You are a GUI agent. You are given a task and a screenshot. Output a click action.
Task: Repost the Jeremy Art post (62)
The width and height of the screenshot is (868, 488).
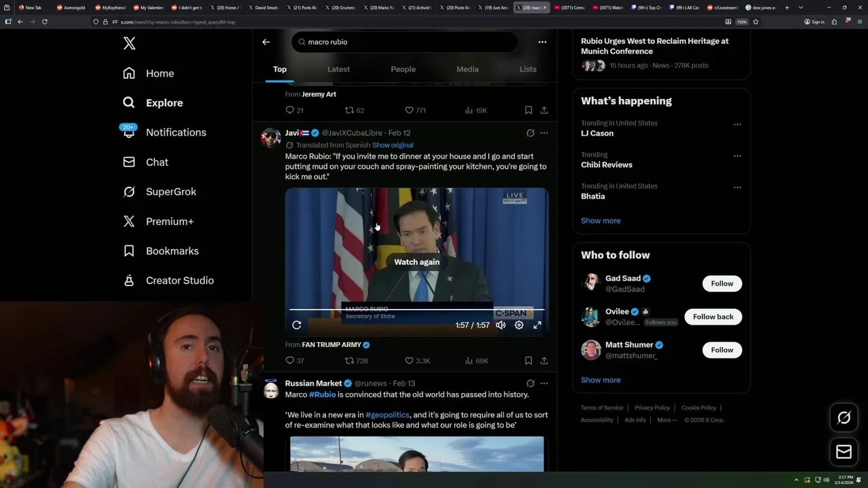pyautogui.click(x=355, y=110)
